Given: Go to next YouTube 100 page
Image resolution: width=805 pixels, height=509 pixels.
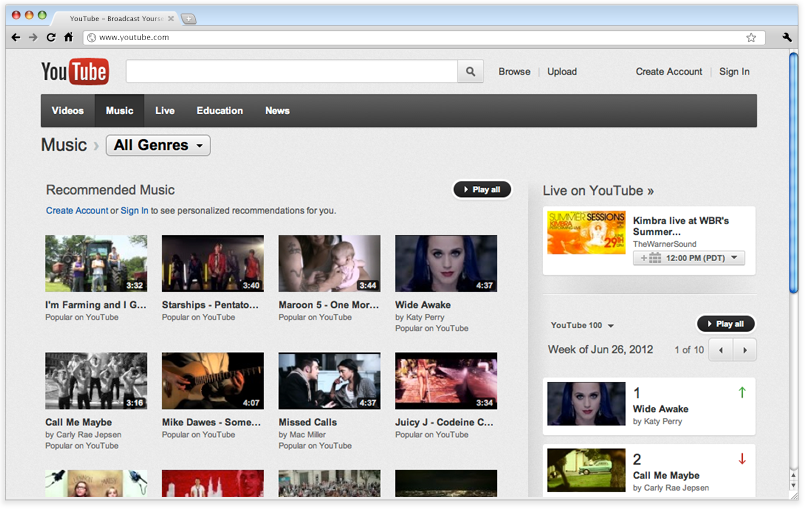Looking at the screenshot, I should pyautogui.click(x=744, y=350).
